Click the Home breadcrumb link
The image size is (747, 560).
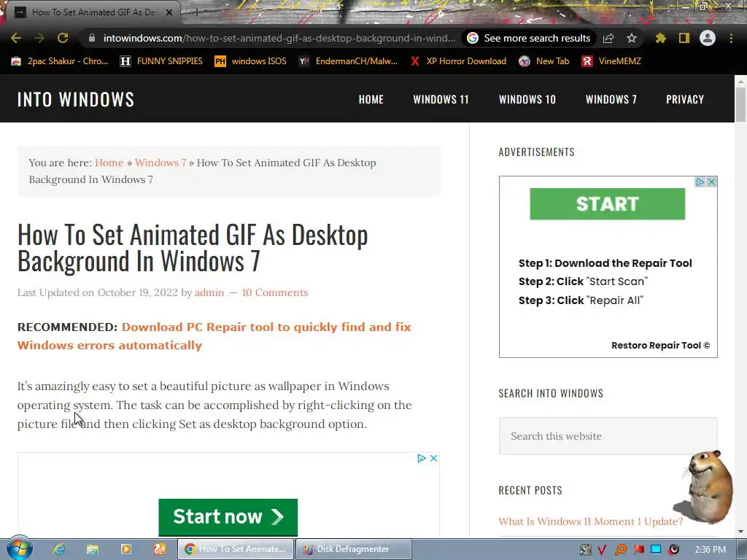109,163
